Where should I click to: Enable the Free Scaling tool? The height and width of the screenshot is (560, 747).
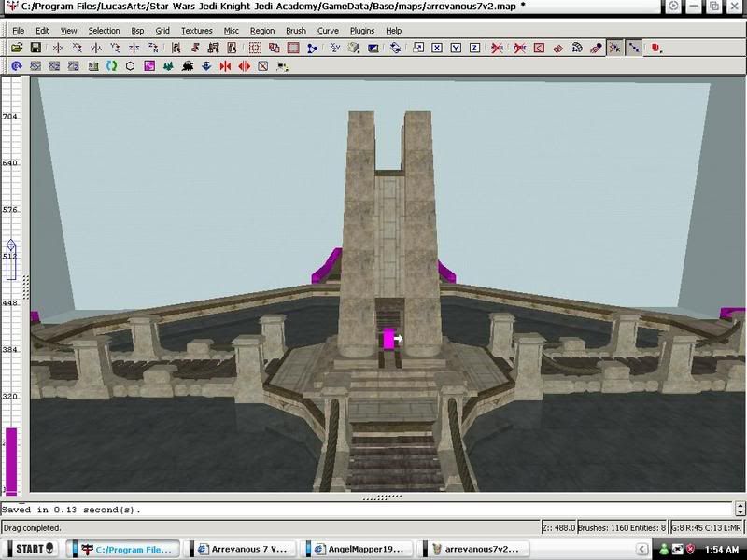(417, 48)
